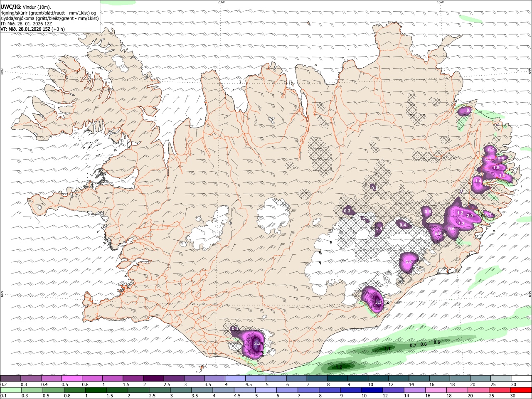Click the 1.4 precipitation value on the map
532x399 pixels.
coord(478,181)
